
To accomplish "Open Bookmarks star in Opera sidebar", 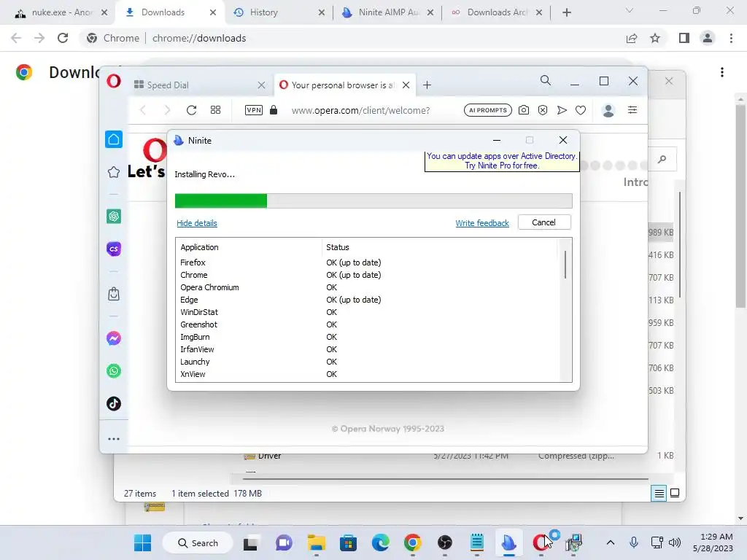I will tap(114, 172).
